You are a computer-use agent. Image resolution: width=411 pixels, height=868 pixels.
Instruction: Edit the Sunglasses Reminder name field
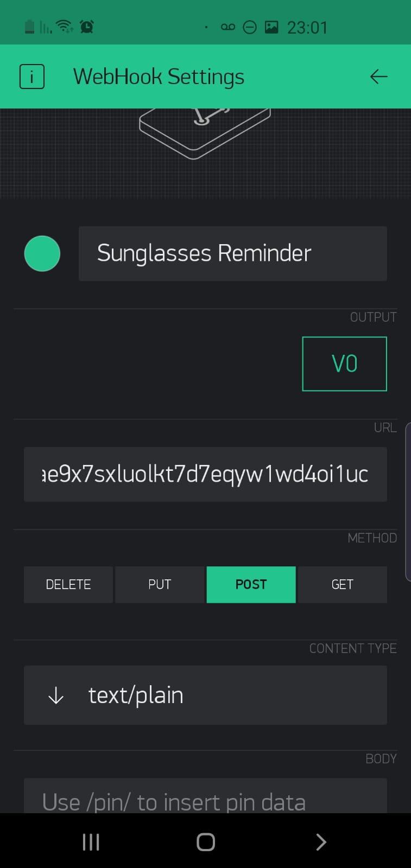point(232,253)
